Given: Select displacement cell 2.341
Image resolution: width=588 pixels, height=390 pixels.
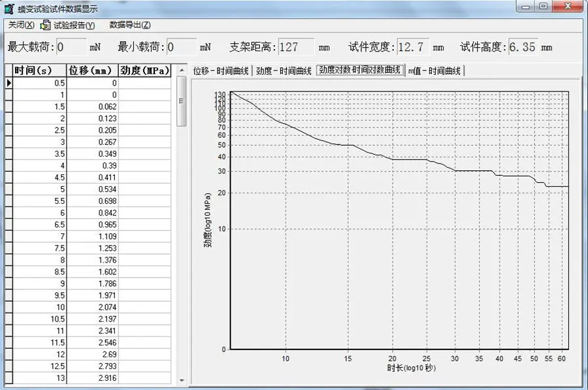Looking at the screenshot, I should (x=92, y=331).
